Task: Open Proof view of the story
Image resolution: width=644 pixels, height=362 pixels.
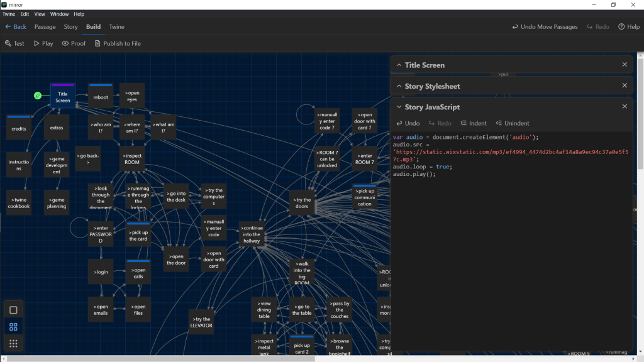Action: pos(73,43)
